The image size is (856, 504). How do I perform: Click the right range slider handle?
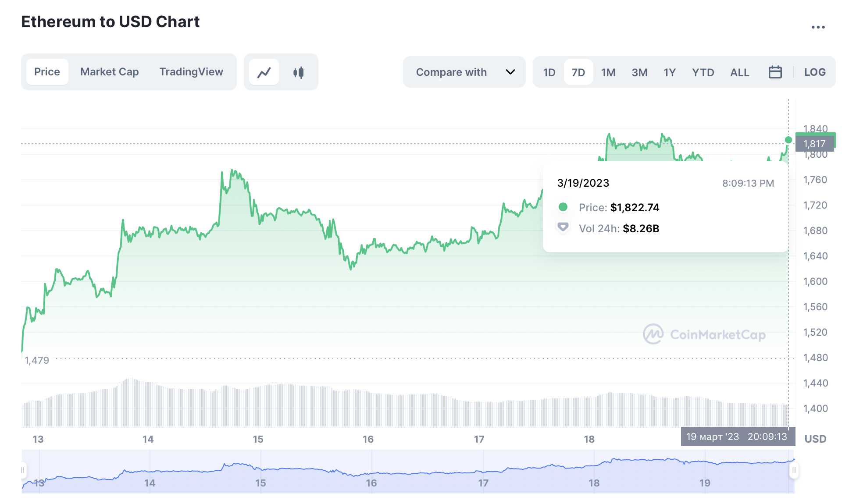tap(794, 470)
